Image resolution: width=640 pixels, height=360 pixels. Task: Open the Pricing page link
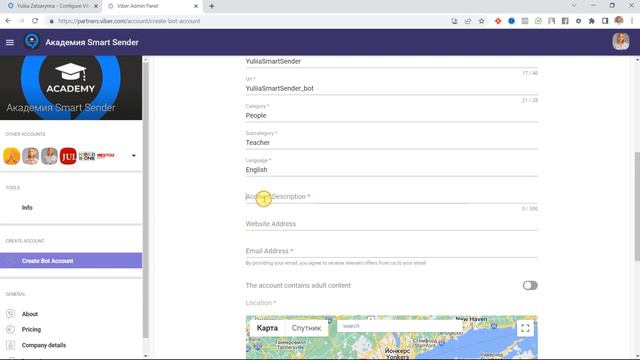tap(31, 329)
